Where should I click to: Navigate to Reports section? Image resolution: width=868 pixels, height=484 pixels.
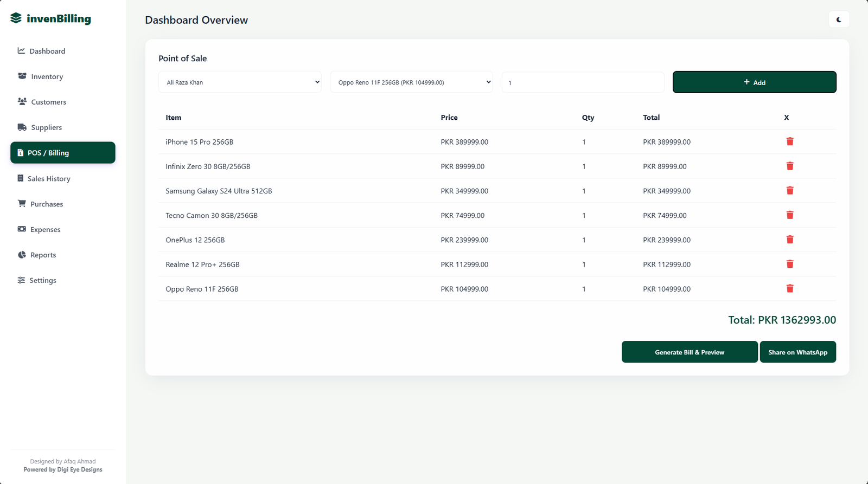click(x=43, y=255)
